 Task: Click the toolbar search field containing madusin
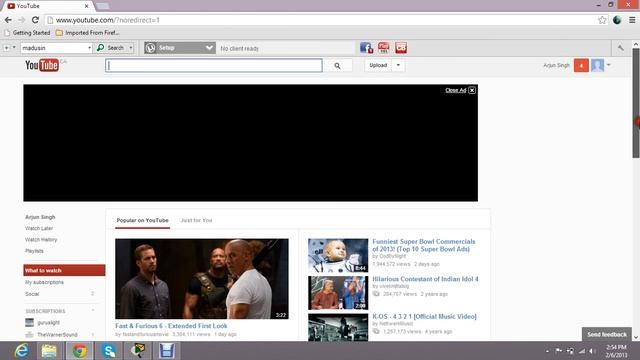coord(54,48)
